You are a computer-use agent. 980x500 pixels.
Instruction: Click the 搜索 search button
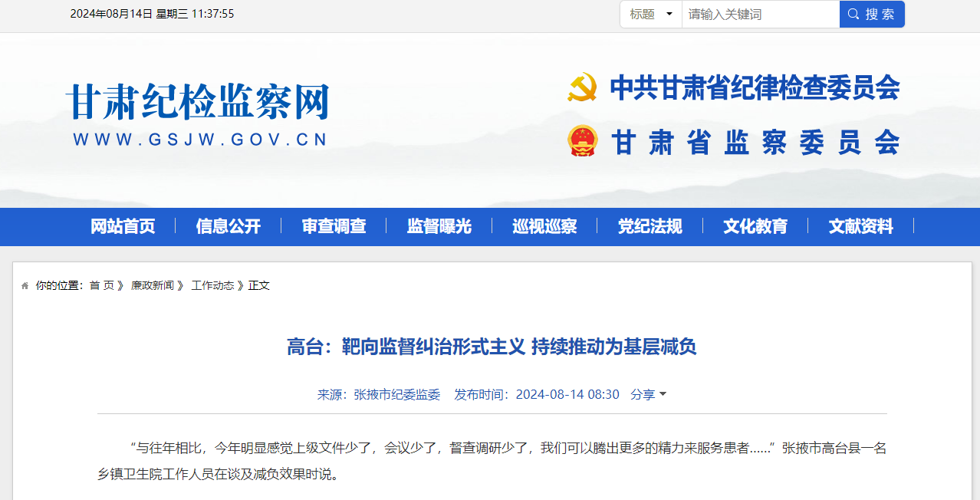(x=872, y=14)
